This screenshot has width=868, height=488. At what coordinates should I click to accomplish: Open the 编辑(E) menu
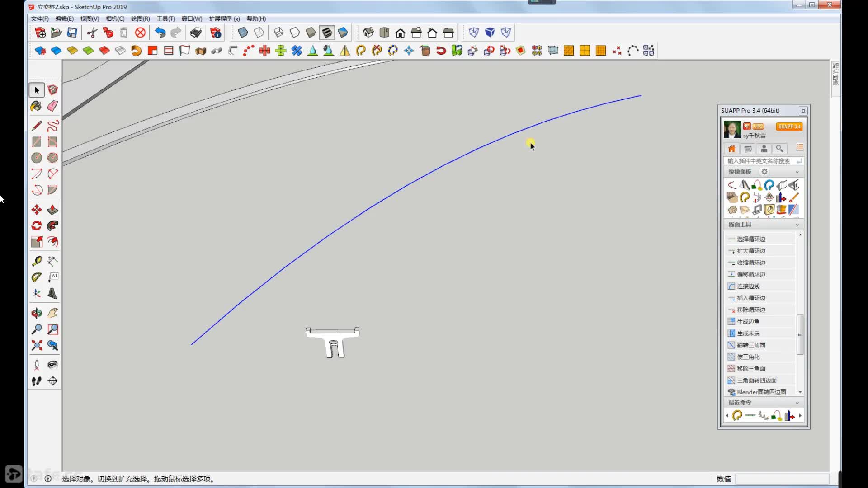pyautogui.click(x=65, y=19)
